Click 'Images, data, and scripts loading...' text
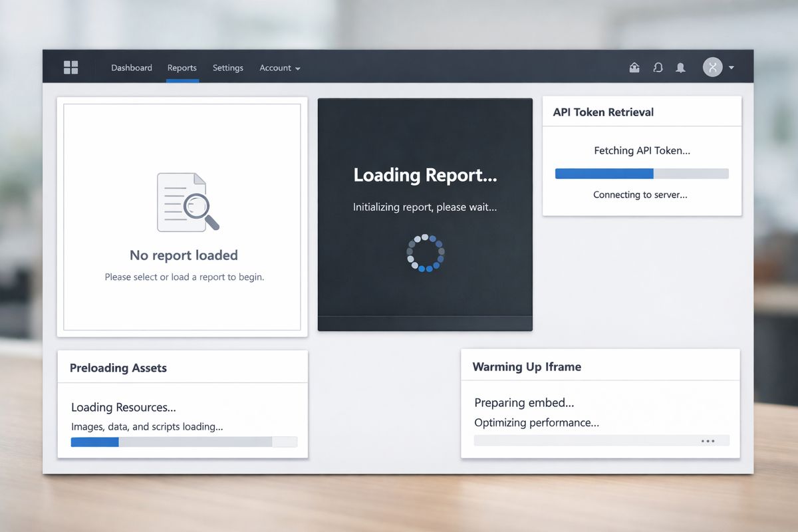Screen dimensions: 798x532 coord(147,427)
